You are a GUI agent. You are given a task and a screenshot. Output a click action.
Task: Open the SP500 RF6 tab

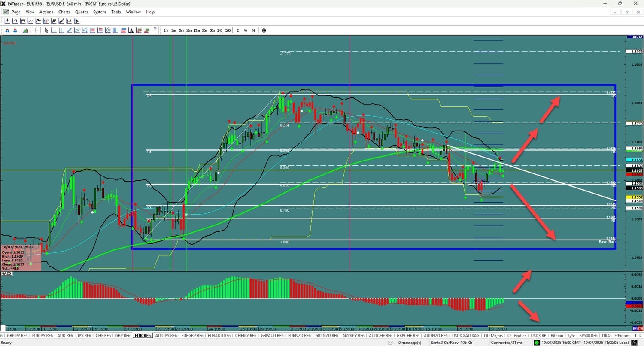click(x=588, y=336)
